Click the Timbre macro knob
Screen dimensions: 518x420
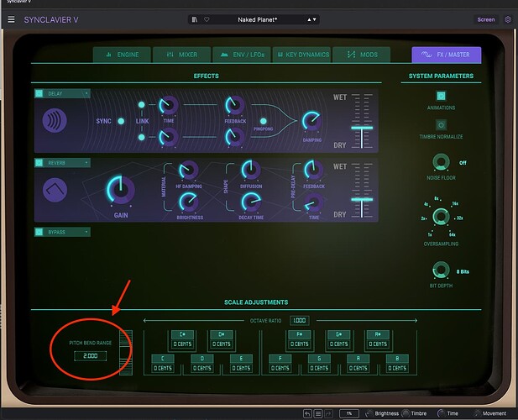[406, 413]
